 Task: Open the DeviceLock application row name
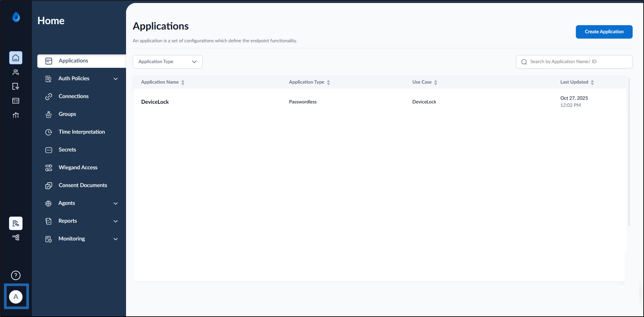tap(155, 102)
